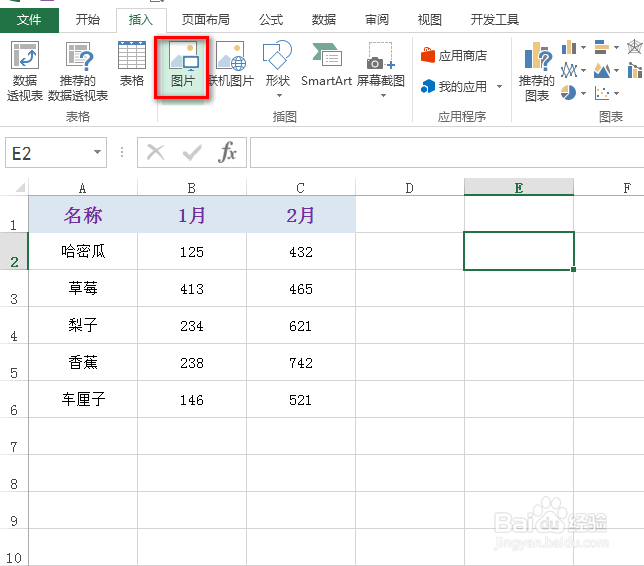The image size is (644, 566).
Task: Select column D header
Action: [x=409, y=188]
